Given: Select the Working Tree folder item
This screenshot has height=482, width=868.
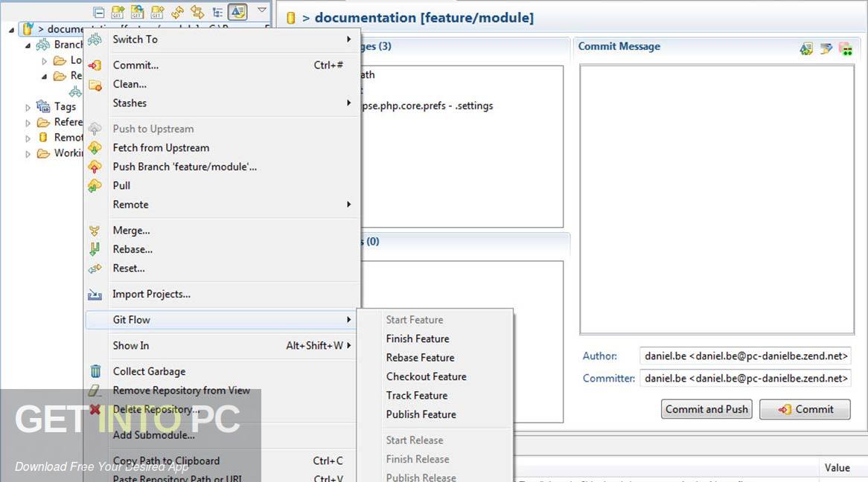Looking at the screenshot, I should [x=60, y=152].
